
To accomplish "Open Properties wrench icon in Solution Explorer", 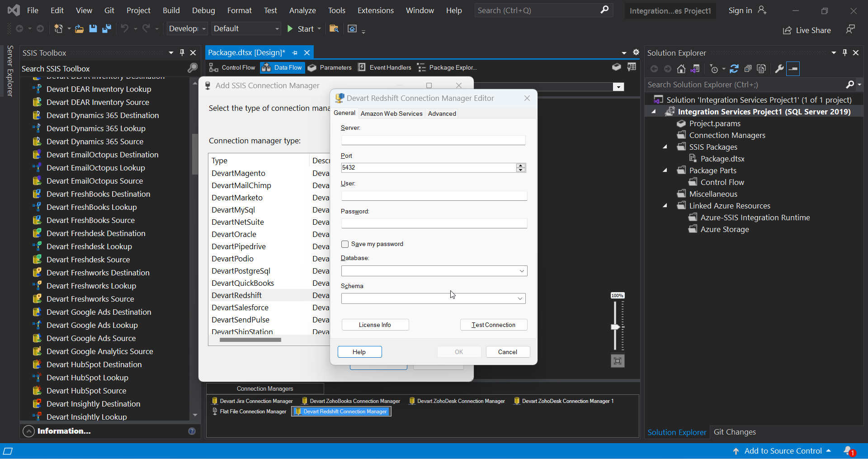I will pos(779,69).
